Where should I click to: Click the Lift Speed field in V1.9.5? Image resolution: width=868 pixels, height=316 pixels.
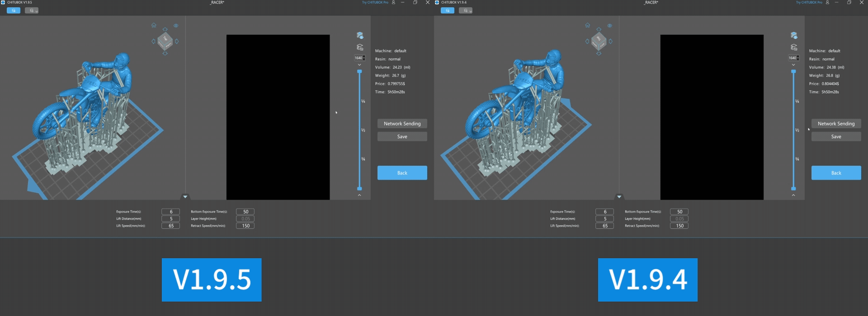click(x=171, y=226)
